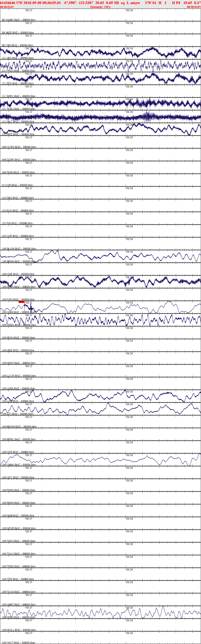Select the UW LTY BHZ station label
Screen dimensions: 201x644
pos(18,414)
